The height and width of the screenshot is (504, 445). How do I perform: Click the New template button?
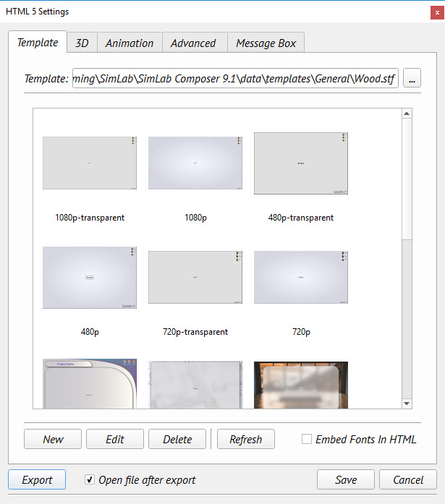click(53, 439)
